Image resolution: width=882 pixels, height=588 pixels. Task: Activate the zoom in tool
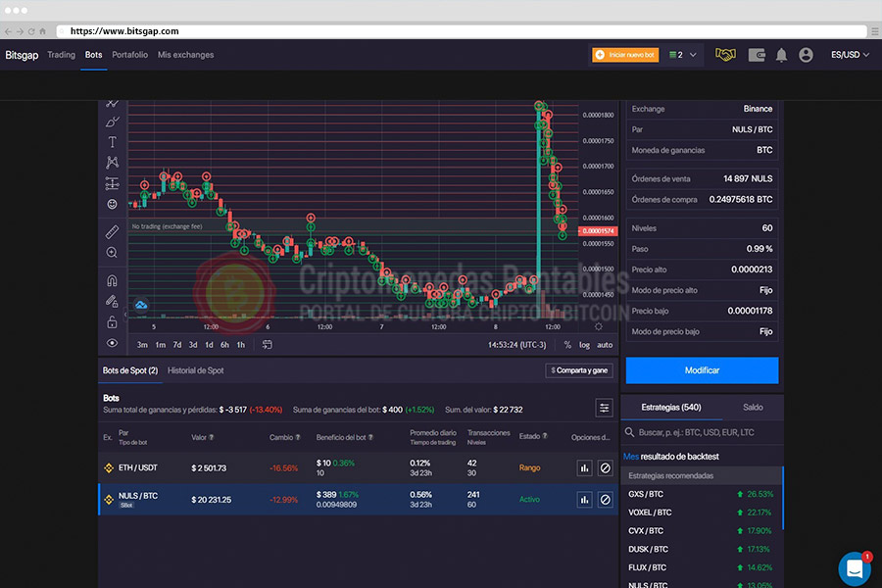pyautogui.click(x=113, y=252)
